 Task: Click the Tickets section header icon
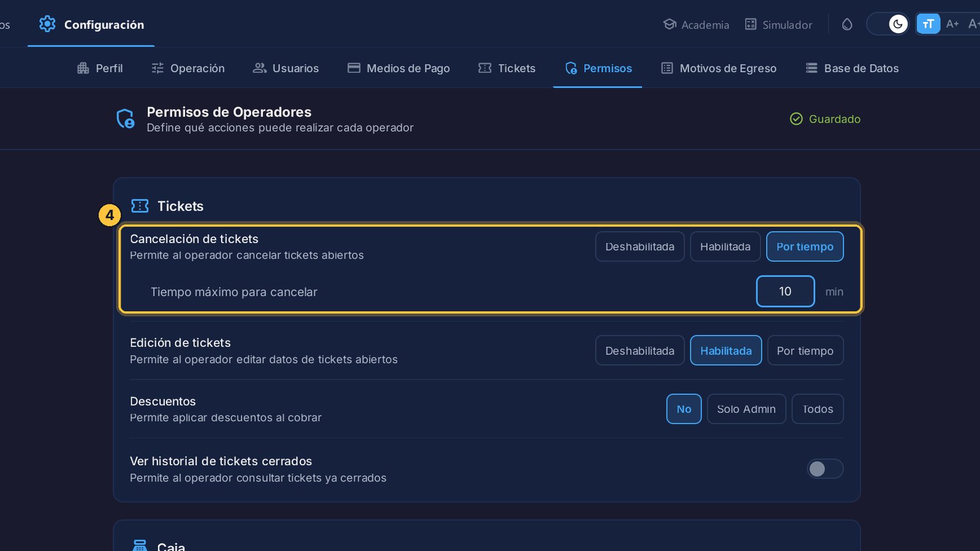(x=140, y=206)
